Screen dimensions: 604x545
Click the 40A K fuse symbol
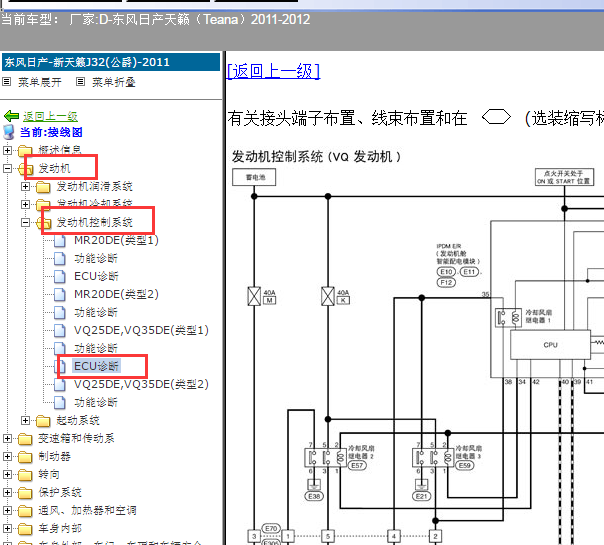(328, 296)
